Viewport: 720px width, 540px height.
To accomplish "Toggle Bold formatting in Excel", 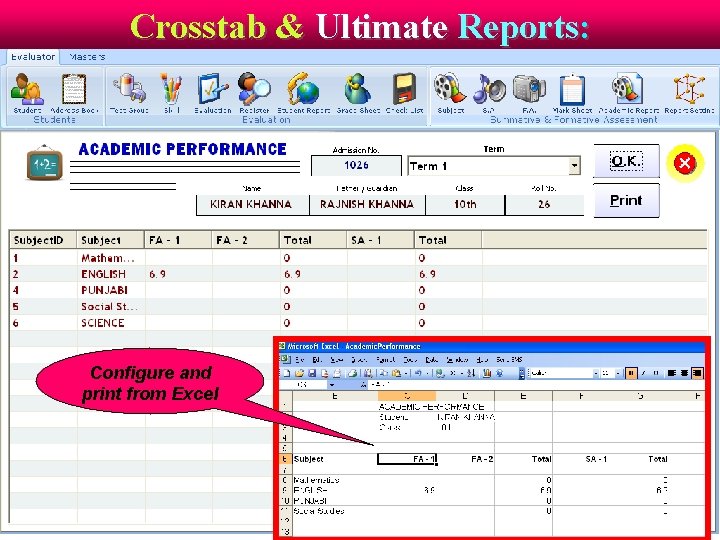I will coord(631,373).
